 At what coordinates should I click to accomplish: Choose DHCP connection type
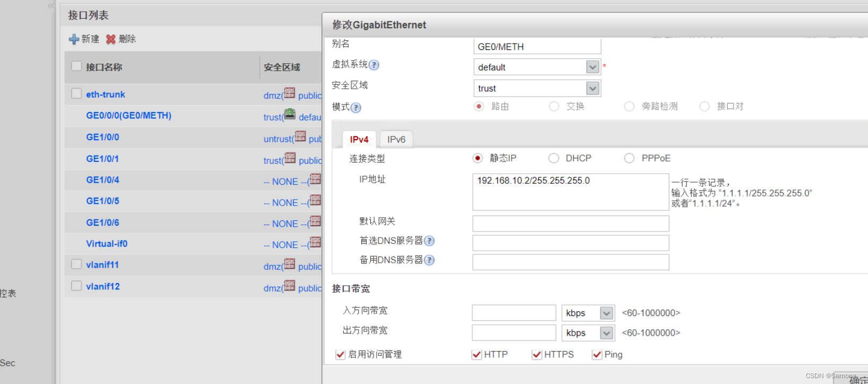pos(554,158)
